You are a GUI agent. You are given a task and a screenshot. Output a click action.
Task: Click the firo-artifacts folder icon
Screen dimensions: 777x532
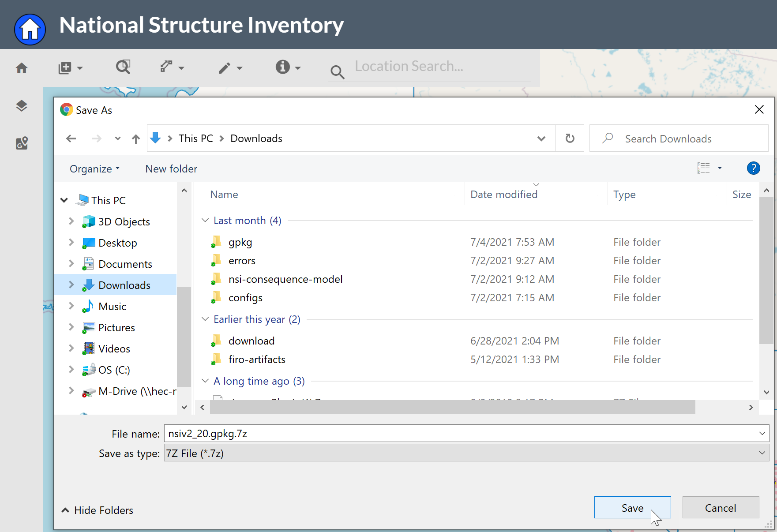coord(216,359)
